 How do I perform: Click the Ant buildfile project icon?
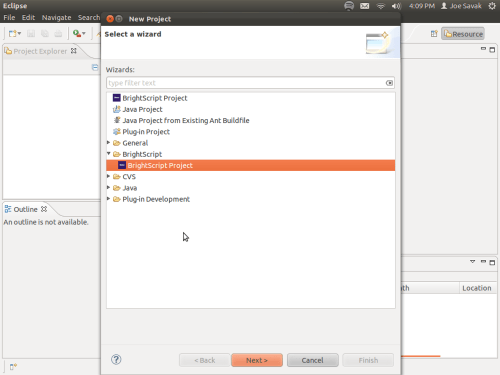coord(116,120)
